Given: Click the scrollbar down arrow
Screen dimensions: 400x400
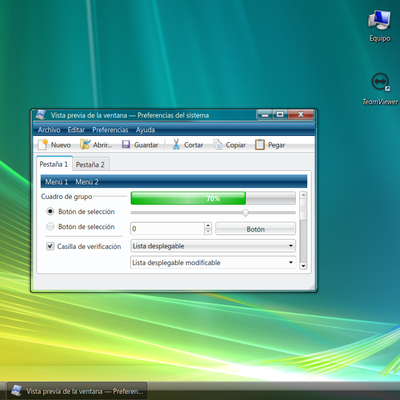Looking at the screenshot, I should click(x=303, y=266).
